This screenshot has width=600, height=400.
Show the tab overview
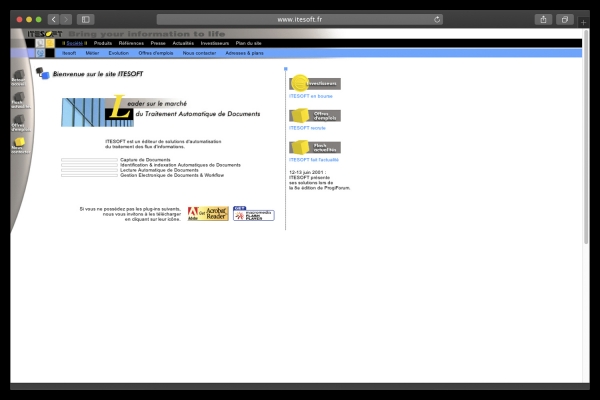564,19
